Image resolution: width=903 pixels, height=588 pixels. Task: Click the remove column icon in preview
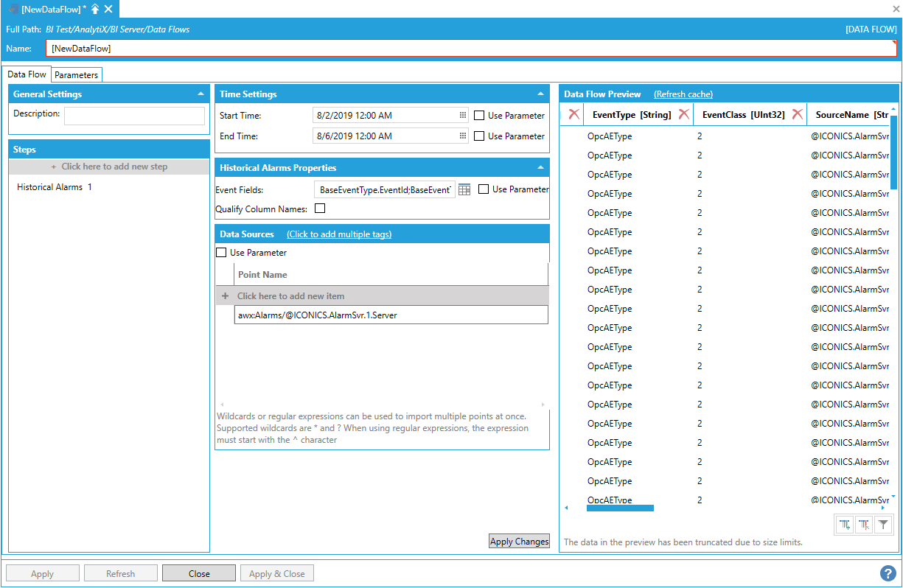coord(864,525)
